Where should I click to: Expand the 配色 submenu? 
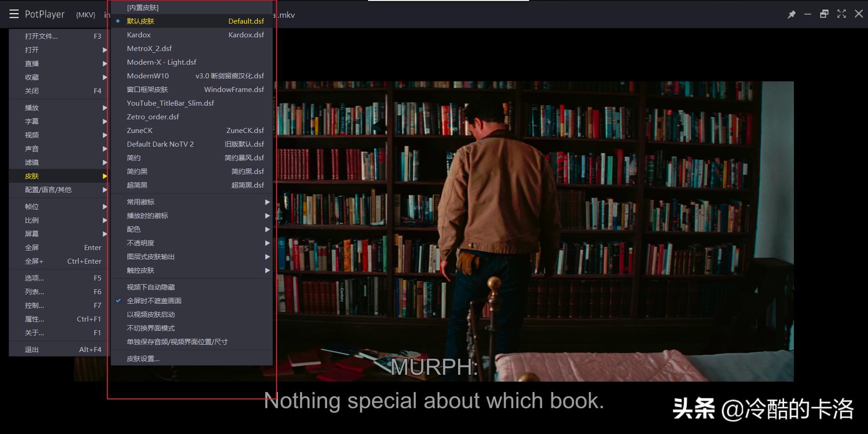[x=192, y=229]
